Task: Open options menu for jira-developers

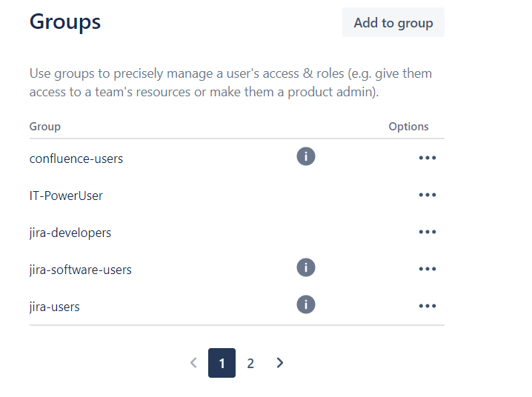Action: (x=428, y=232)
